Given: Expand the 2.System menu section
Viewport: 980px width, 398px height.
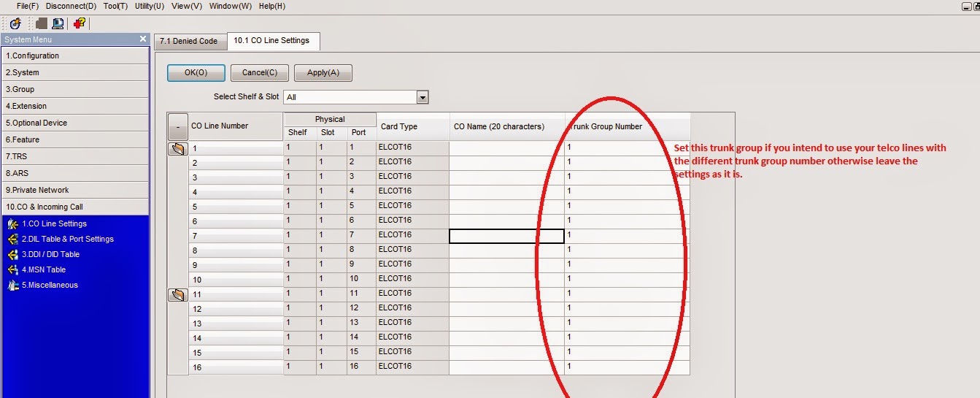Looking at the screenshot, I should coord(74,72).
